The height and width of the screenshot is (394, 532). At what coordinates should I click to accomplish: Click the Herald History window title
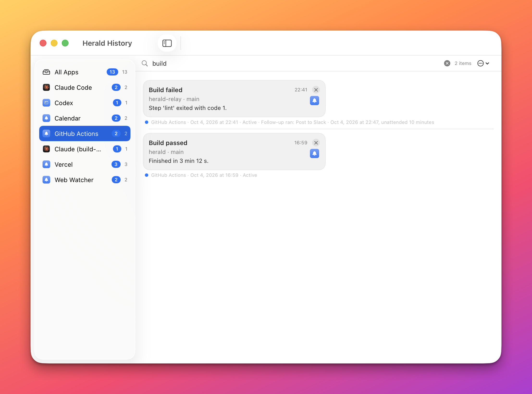click(x=107, y=43)
